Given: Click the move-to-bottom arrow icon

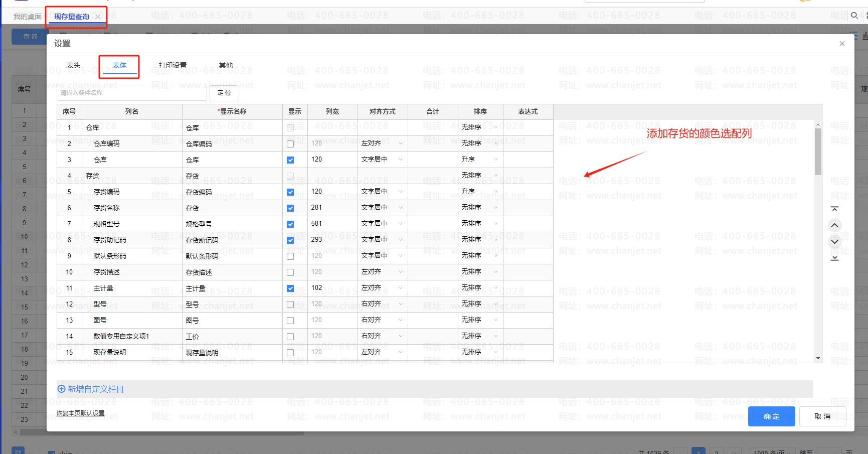Looking at the screenshot, I should point(834,258).
